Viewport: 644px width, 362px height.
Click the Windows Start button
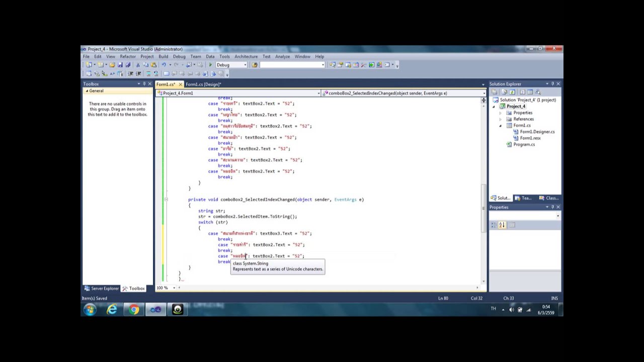pos(90,310)
